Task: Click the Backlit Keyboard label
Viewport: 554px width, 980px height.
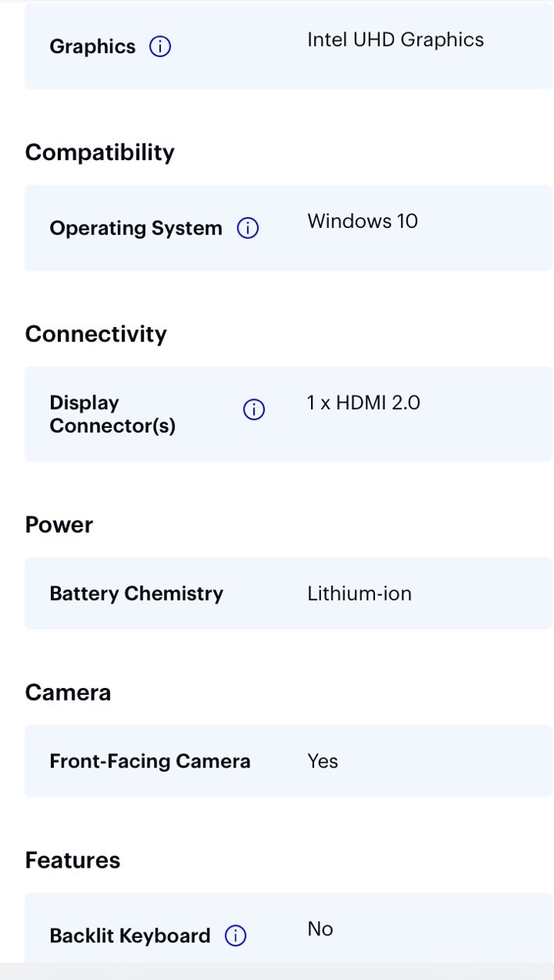Action: tap(130, 936)
